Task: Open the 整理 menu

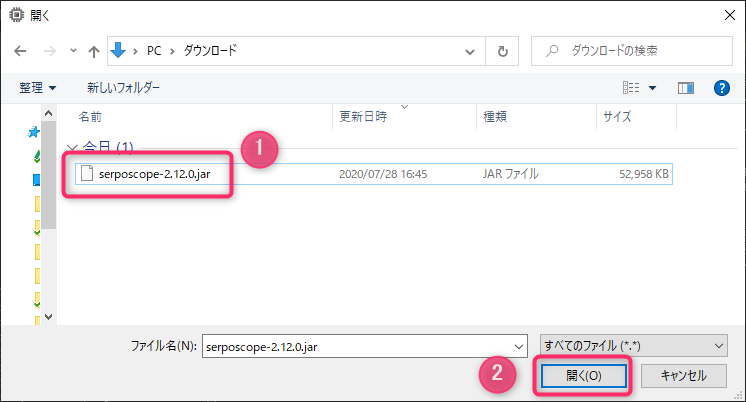Action: tap(38, 88)
